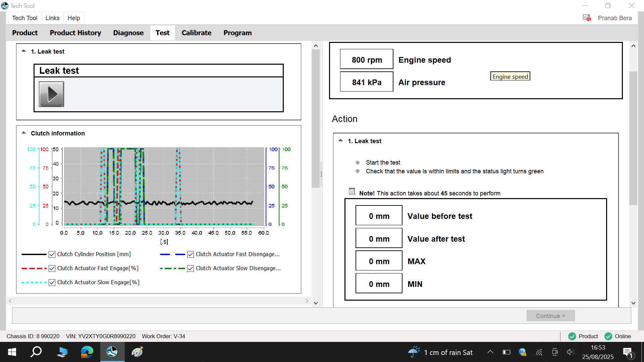
Task: Collapse the left 1. Leak test section
Action: pyautogui.click(x=24, y=51)
